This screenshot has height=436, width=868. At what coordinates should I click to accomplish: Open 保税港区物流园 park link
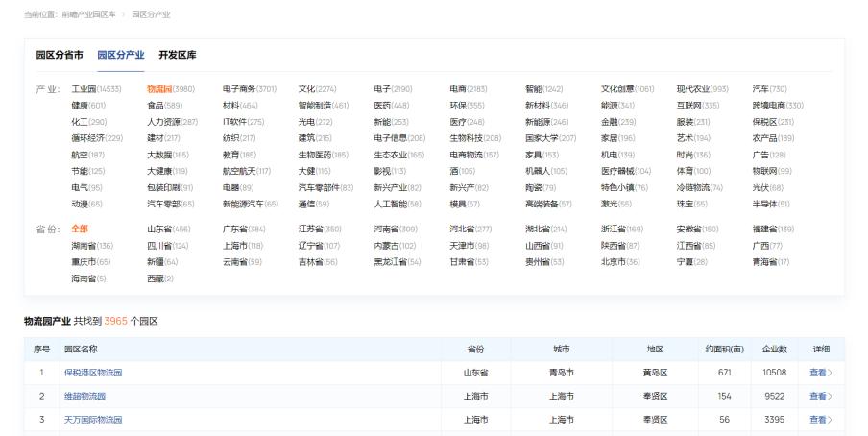93,373
